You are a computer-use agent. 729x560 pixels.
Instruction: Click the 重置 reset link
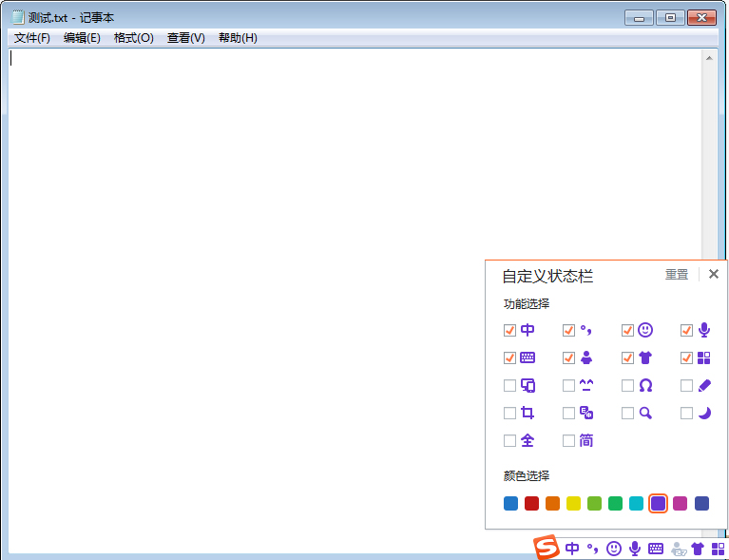(x=677, y=275)
